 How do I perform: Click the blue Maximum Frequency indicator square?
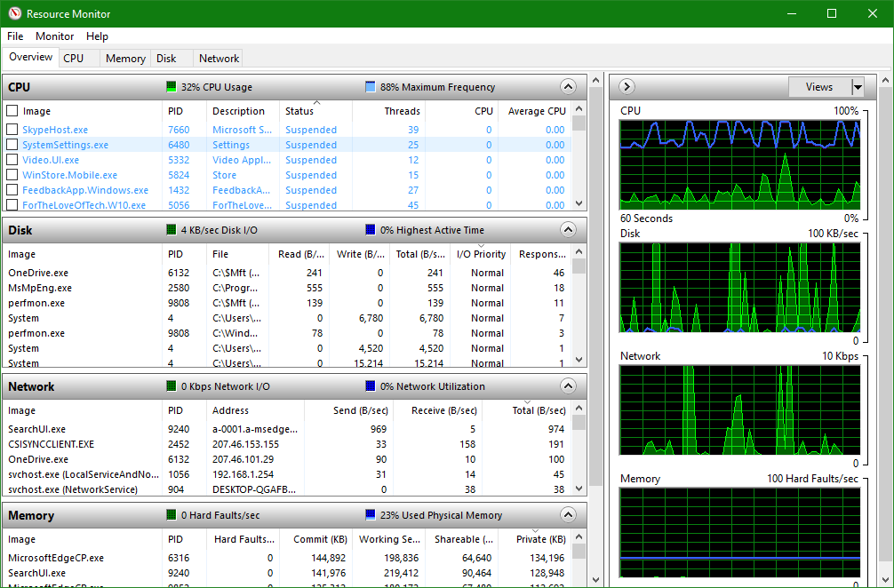tap(371, 87)
